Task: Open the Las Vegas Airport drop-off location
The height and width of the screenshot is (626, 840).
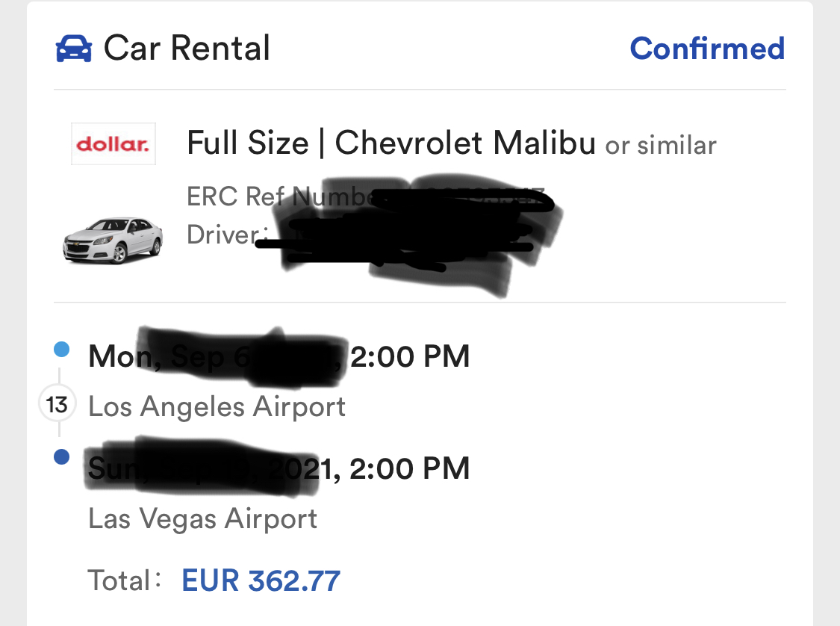Action: [202, 518]
